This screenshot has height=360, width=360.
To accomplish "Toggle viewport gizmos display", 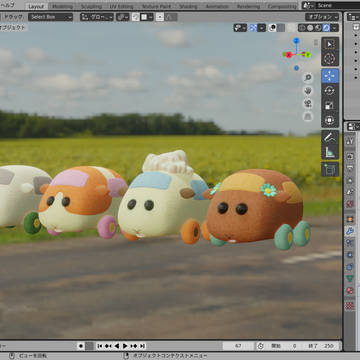I will pos(253,28).
